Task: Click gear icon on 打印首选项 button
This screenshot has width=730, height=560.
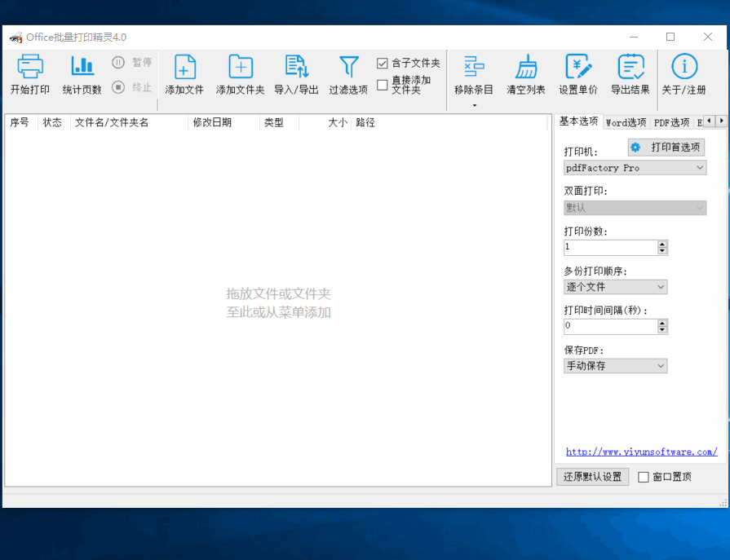Action: [635, 148]
